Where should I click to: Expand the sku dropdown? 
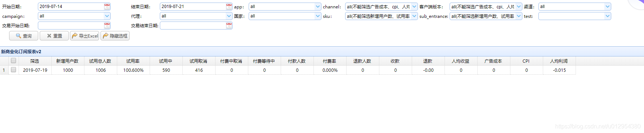(x=414, y=16)
